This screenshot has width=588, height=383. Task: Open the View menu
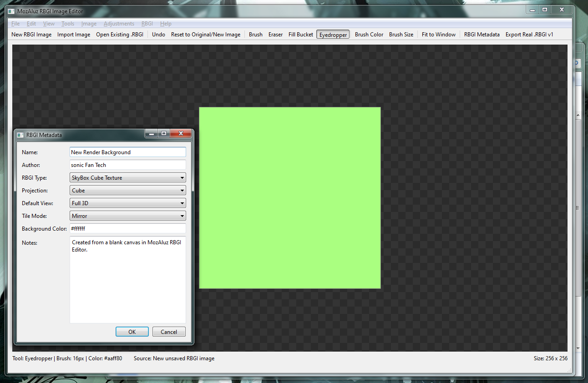click(49, 24)
